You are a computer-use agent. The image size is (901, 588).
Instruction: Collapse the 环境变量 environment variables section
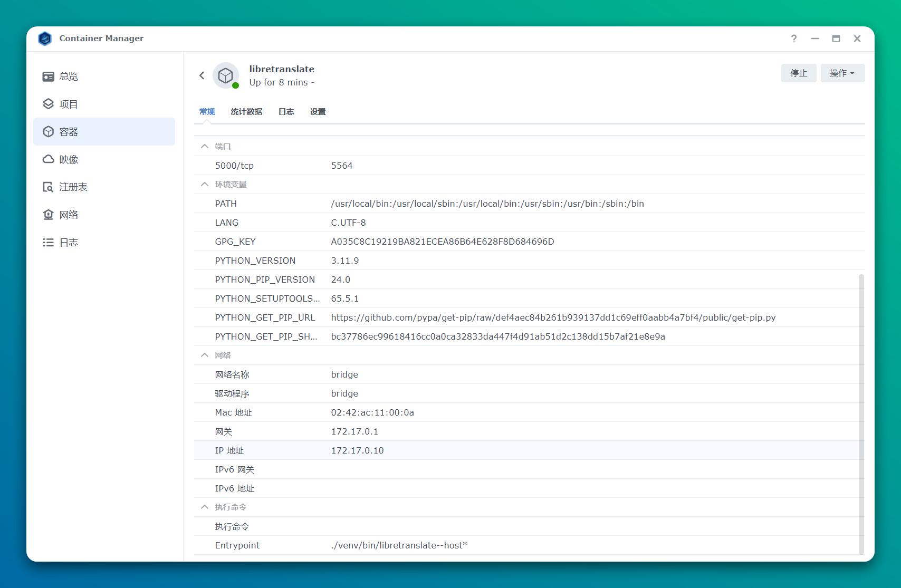[x=205, y=184]
